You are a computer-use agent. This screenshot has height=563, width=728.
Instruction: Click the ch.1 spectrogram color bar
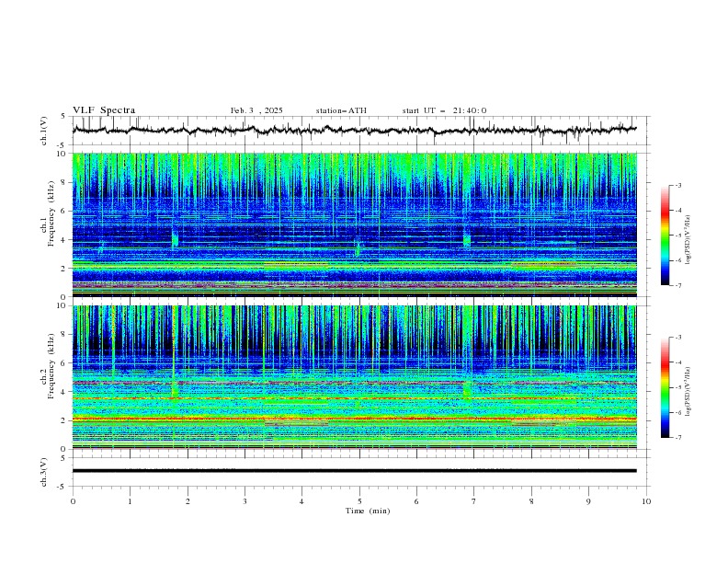(665, 236)
